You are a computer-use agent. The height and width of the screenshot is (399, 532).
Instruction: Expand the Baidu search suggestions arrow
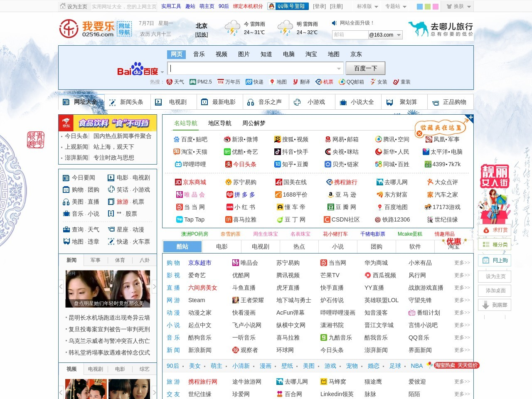click(339, 69)
